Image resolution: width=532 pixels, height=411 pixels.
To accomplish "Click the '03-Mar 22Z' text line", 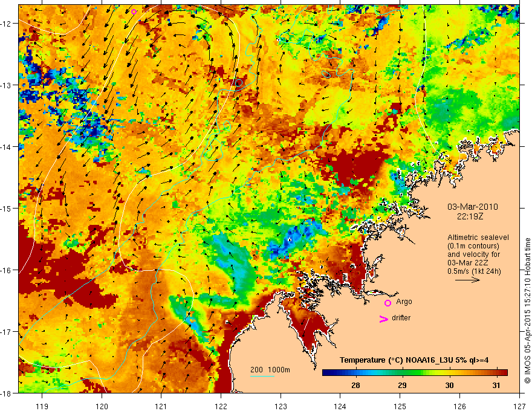I will point(468,263).
